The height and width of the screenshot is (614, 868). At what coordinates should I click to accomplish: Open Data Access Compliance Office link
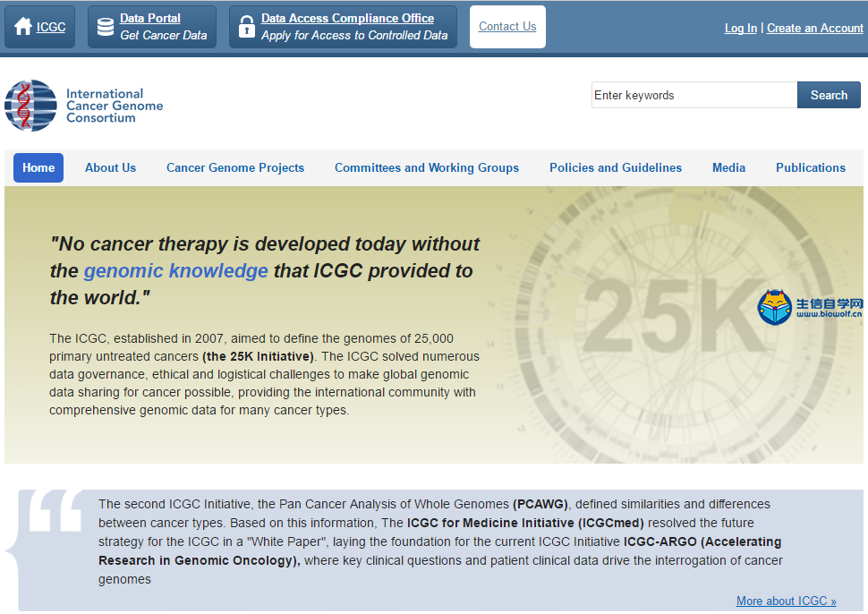(x=347, y=18)
